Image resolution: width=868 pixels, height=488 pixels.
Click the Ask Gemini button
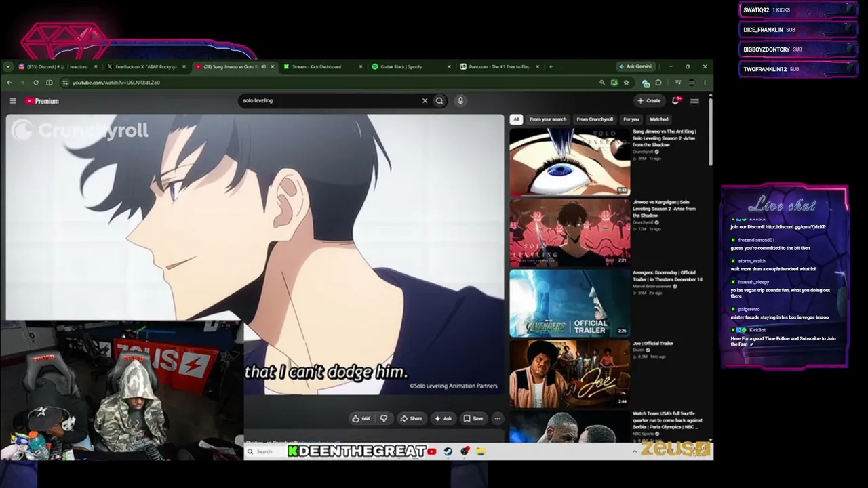(635, 67)
